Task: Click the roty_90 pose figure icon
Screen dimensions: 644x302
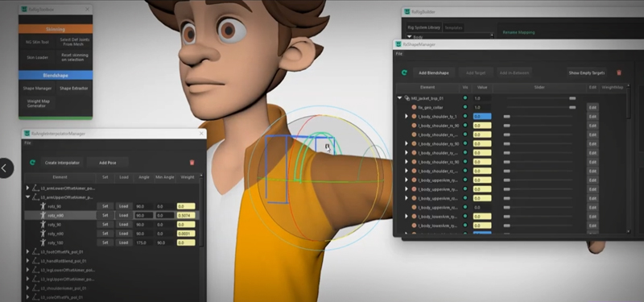Action: click(43, 225)
